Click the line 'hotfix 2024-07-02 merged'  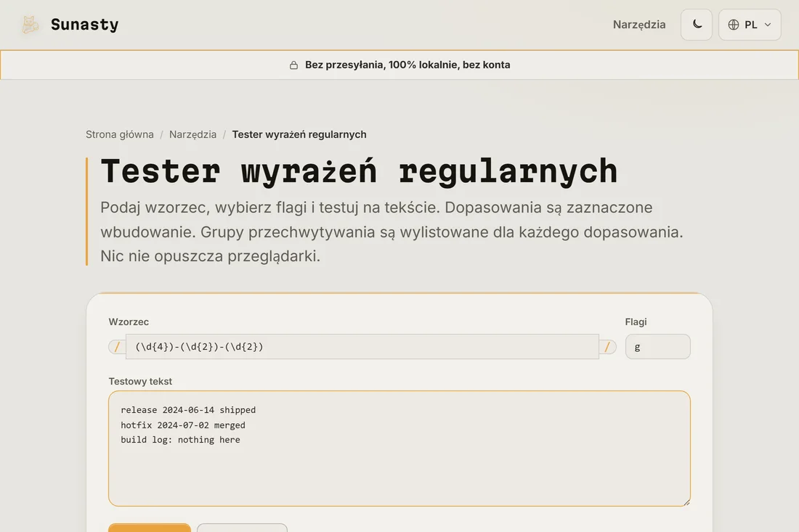(183, 425)
